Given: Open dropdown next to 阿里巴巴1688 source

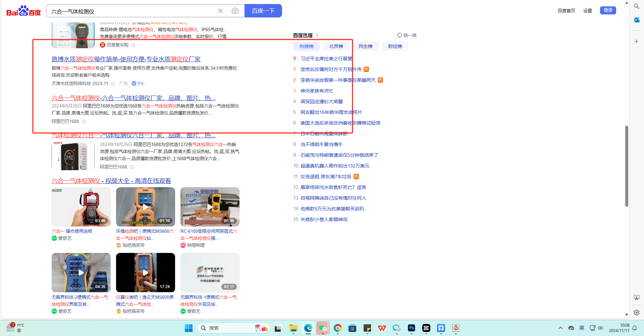Looking at the screenshot, I should pos(84,122).
